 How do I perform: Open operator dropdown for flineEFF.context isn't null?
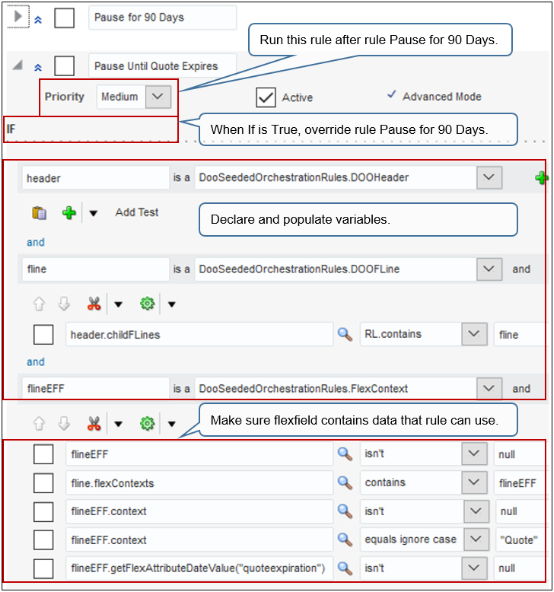476,511
